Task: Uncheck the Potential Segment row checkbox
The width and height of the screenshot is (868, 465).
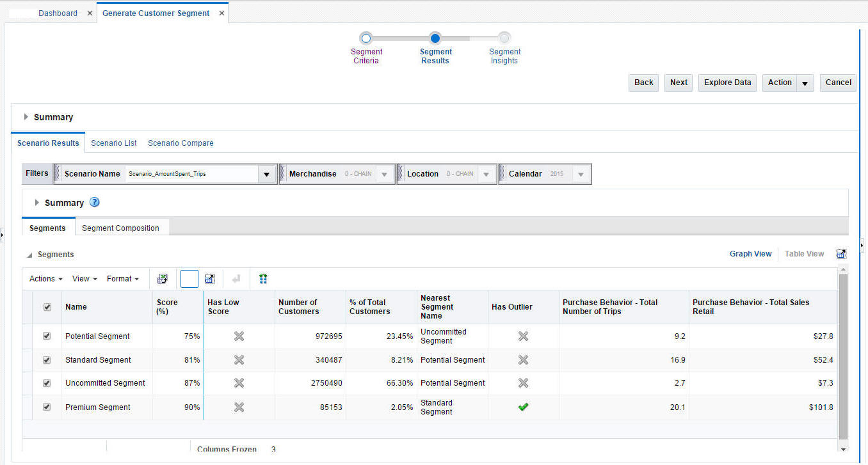Action: point(47,336)
